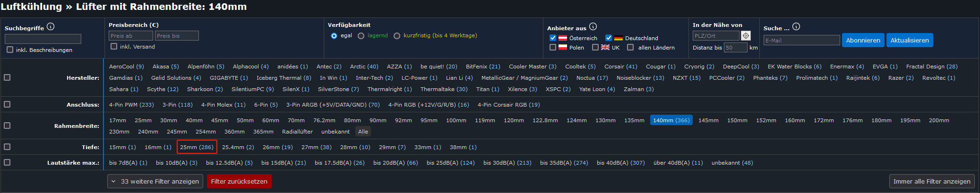Filter by manufacturer BitFenix (21)
The width and height of the screenshot is (980, 193).
(483, 67)
